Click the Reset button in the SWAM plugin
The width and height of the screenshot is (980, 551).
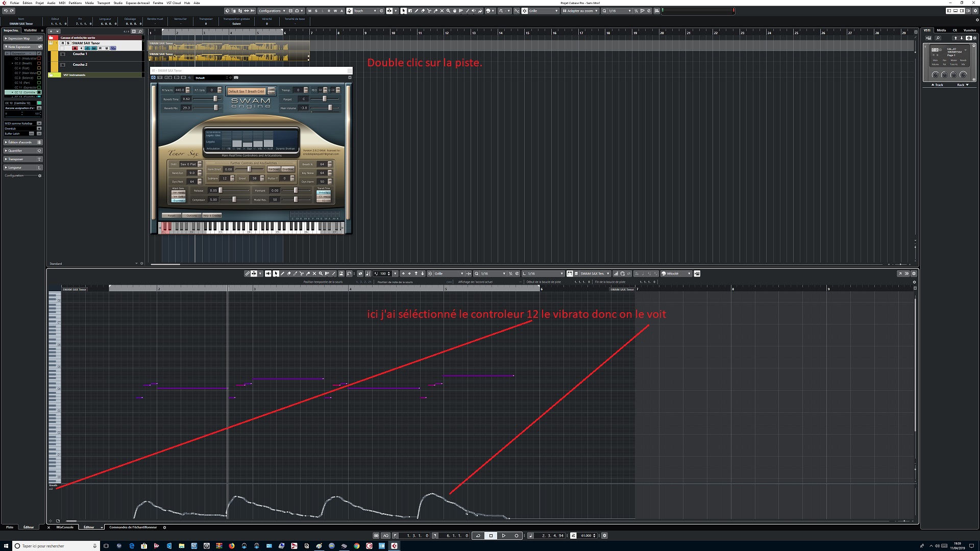(171, 215)
